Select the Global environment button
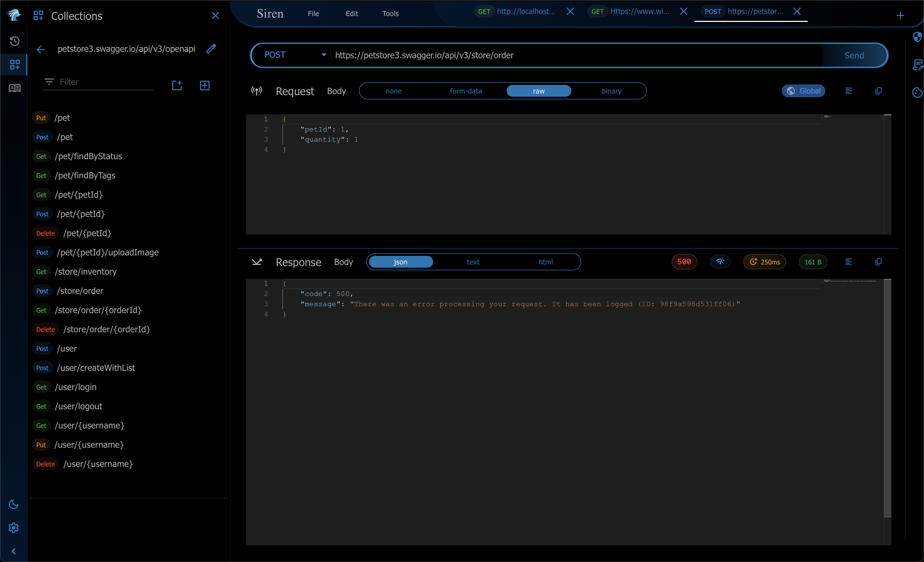 point(803,91)
